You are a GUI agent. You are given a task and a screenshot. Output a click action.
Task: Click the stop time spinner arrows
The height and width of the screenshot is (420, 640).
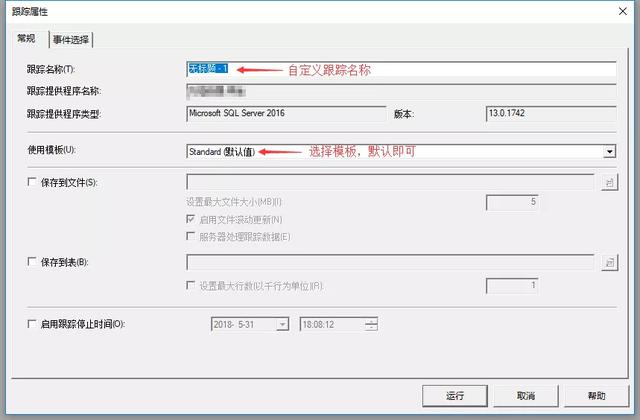[x=371, y=324]
